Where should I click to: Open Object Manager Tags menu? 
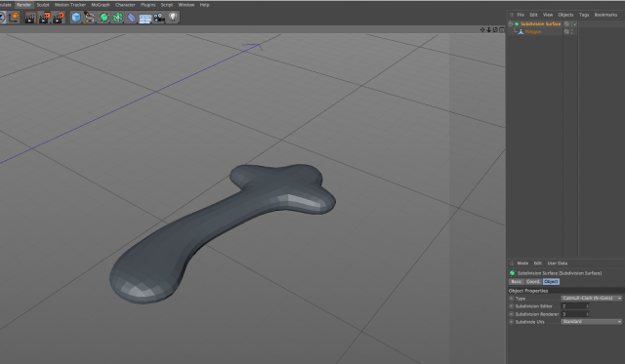[584, 15]
